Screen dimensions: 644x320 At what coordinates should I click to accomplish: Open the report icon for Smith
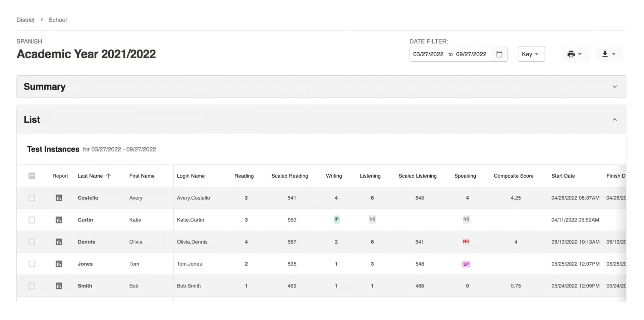coord(59,286)
